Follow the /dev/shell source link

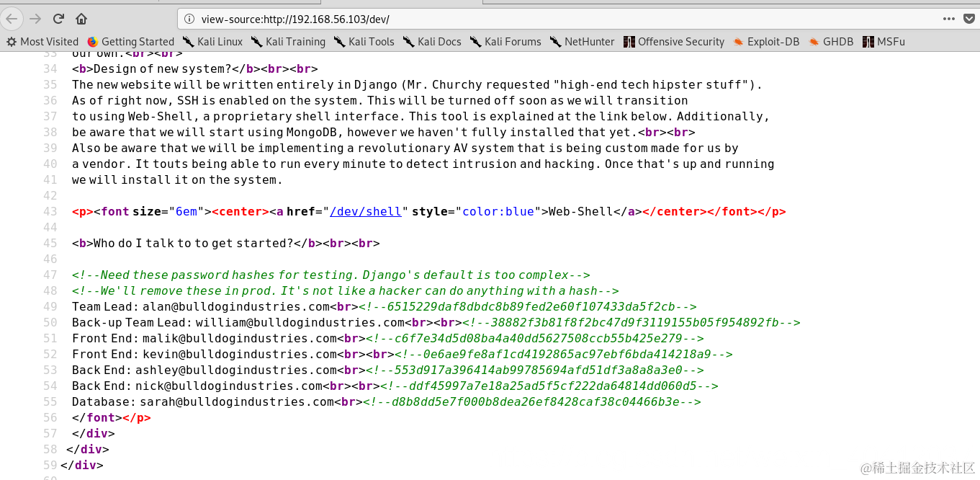pos(366,211)
